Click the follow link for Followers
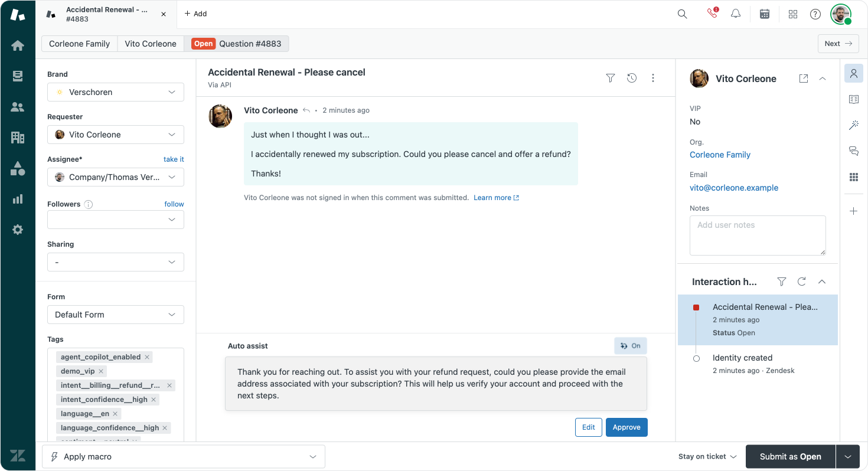The image size is (868, 471). click(x=174, y=204)
